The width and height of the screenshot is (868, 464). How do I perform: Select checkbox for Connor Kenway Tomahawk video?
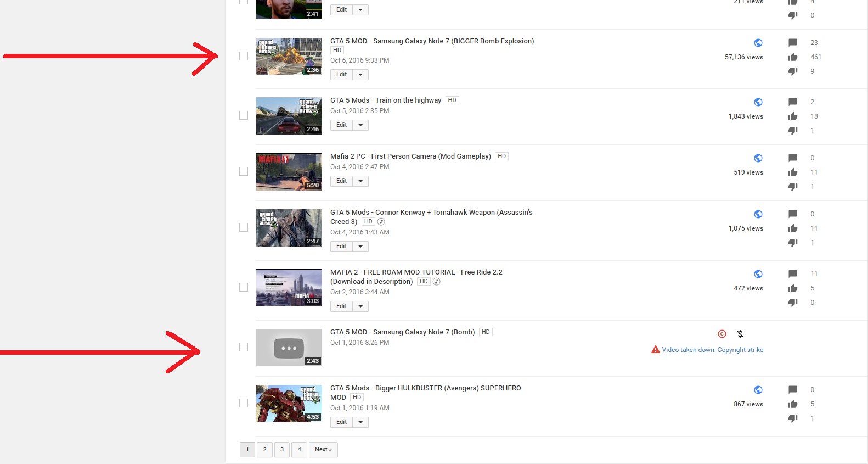pyautogui.click(x=244, y=227)
